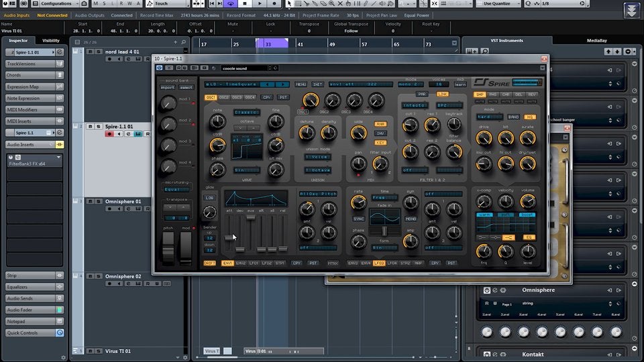This screenshot has height=362, width=644.
Task: Click the MTRX matrix button in Spire
Action: coord(333,263)
